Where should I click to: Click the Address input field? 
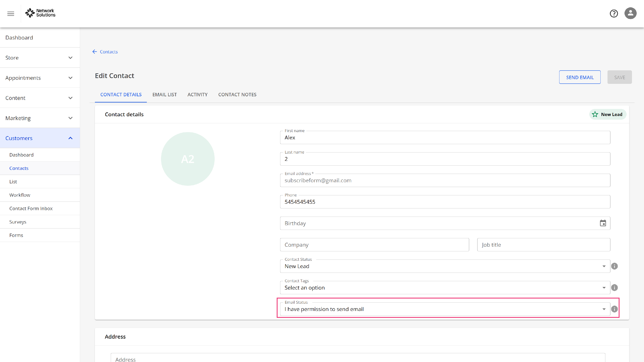[x=358, y=358]
